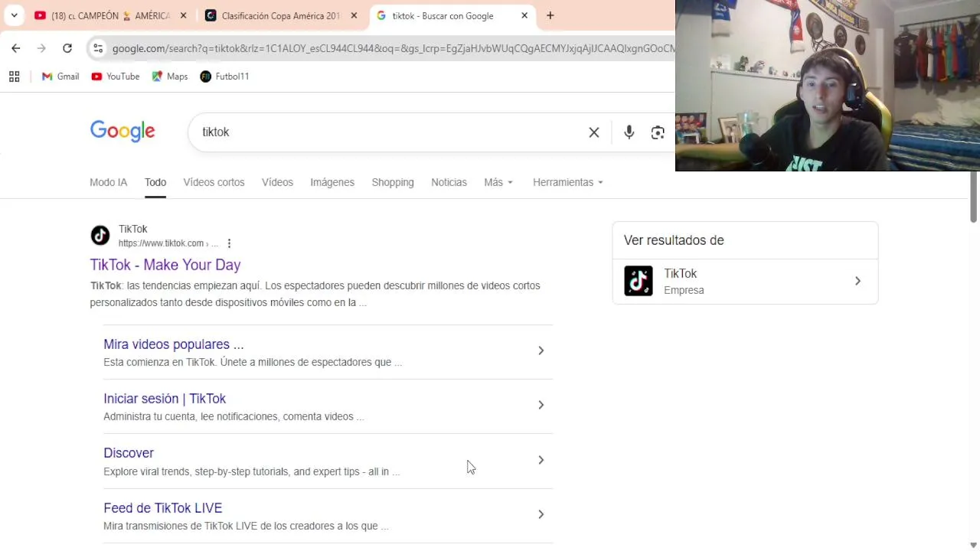Show Noticias results
Viewport: 980px width, 551px height.
[449, 182]
